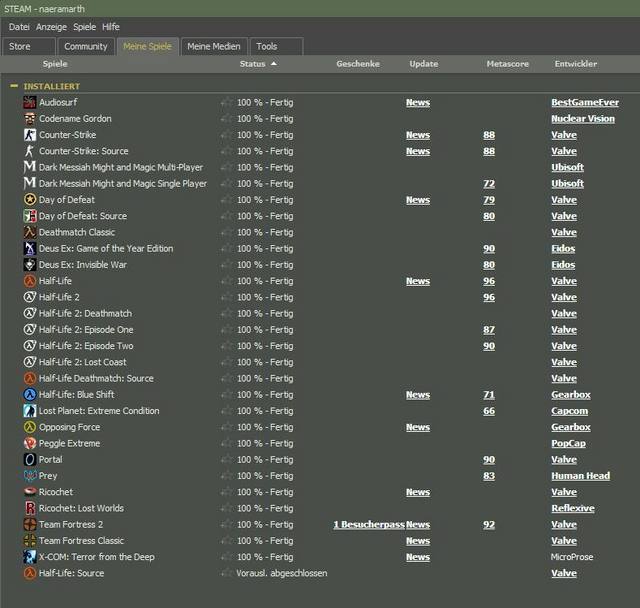
Task: Click the Audiosurf game icon
Action: click(30, 102)
